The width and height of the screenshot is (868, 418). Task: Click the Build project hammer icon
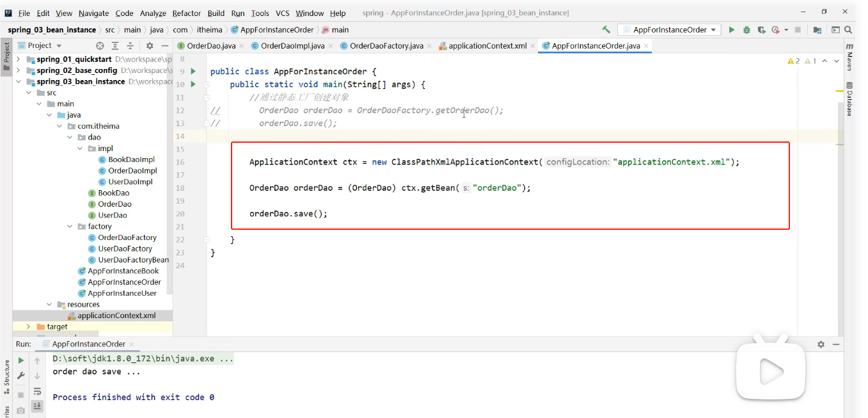606,29
